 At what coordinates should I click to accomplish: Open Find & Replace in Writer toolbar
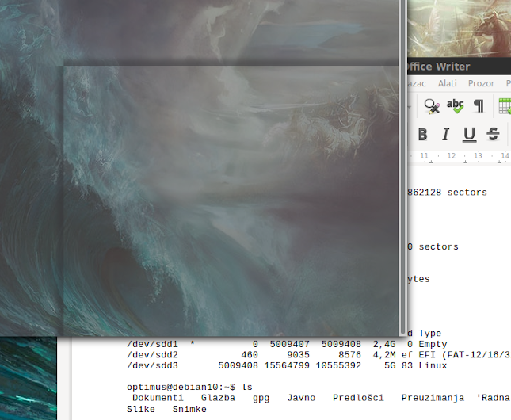tap(432, 106)
